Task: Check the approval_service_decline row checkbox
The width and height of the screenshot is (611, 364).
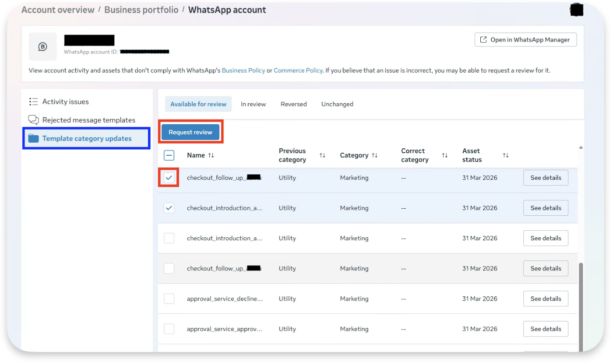Action: (169, 298)
